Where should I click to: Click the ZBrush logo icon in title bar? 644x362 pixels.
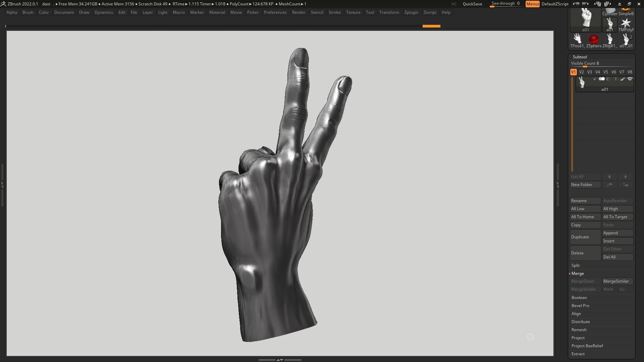(3, 4)
